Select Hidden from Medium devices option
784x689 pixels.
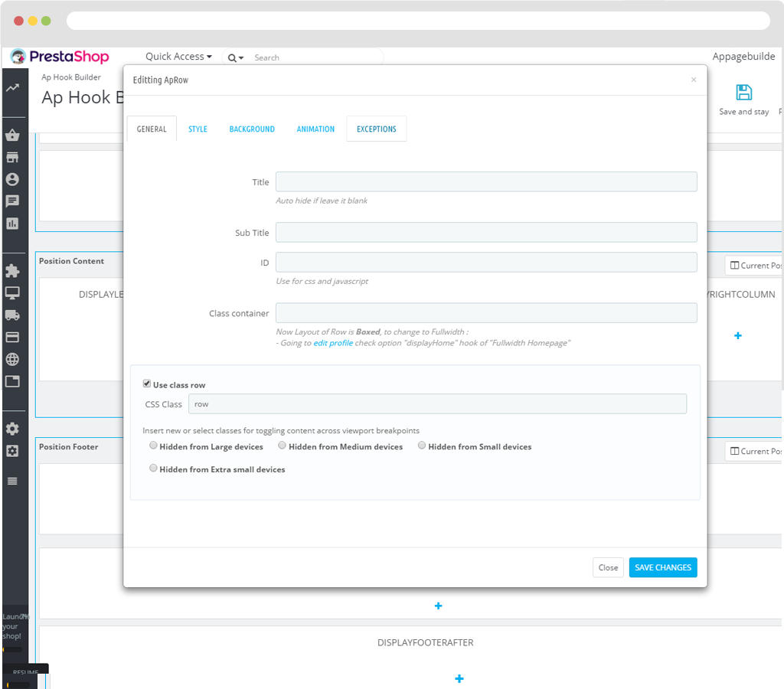283,446
